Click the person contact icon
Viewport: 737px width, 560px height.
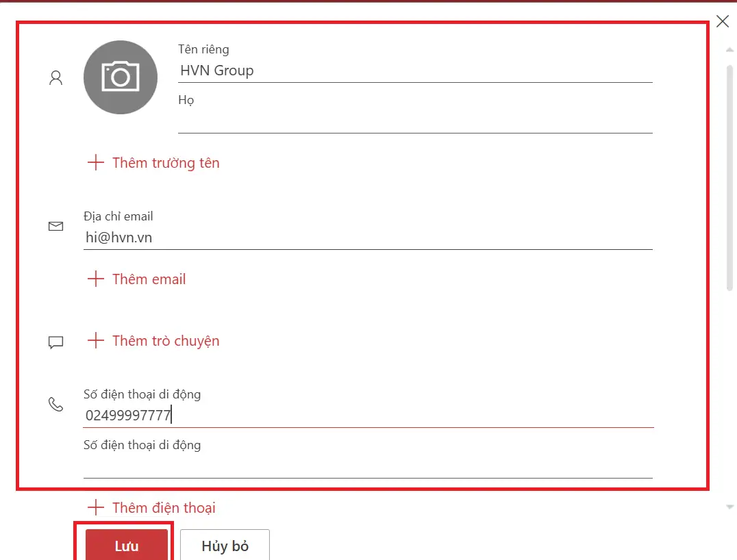click(56, 77)
